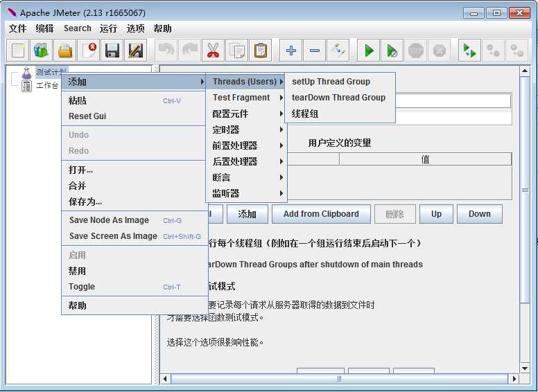538x392 pixels.
Task: Click the New test plan toolbar icon
Action: pyautogui.click(x=18, y=51)
